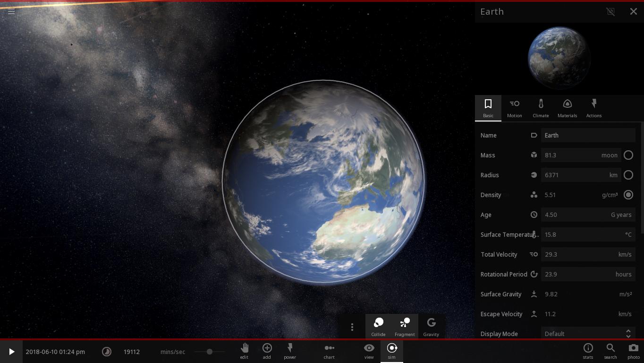Open the stats info panel
Screen dimensions: 644x363
[588, 351]
